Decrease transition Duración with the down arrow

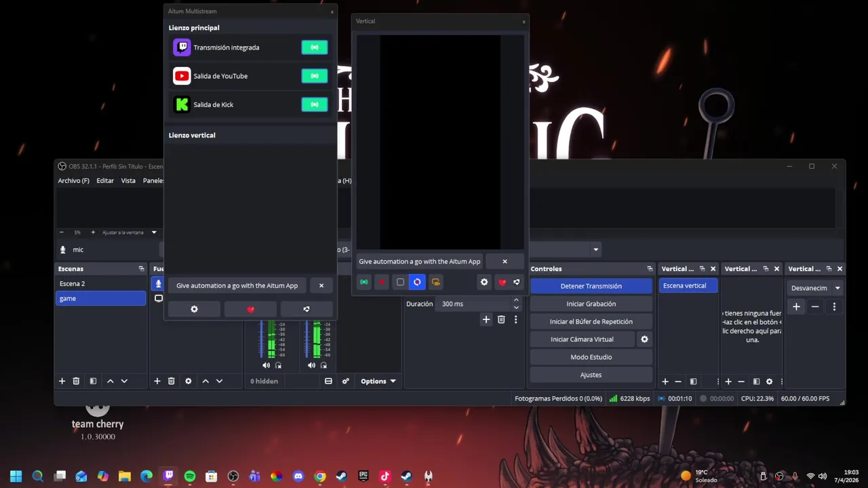(x=516, y=307)
